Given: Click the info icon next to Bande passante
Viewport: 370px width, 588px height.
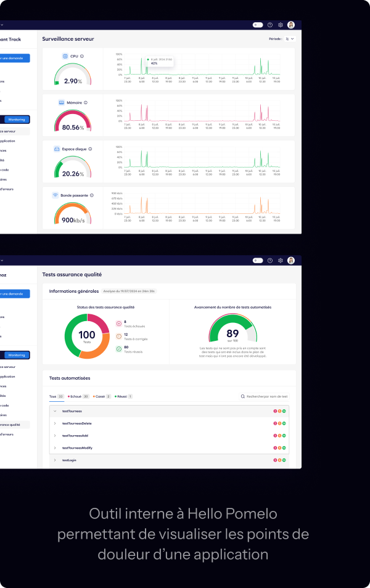Looking at the screenshot, I should point(91,195).
